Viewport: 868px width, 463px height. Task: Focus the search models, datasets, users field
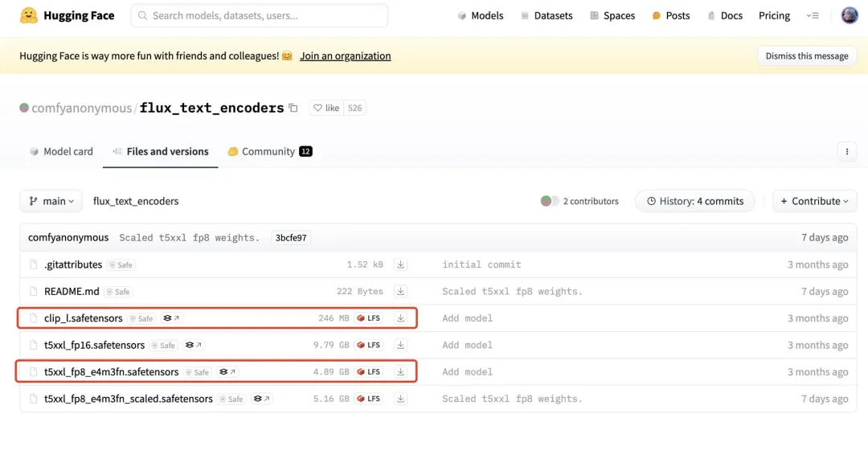(259, 15)
